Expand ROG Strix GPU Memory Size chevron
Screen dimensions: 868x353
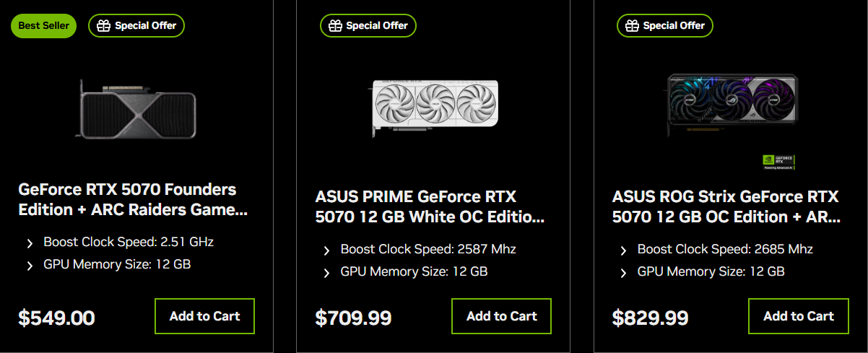(623, 273)
